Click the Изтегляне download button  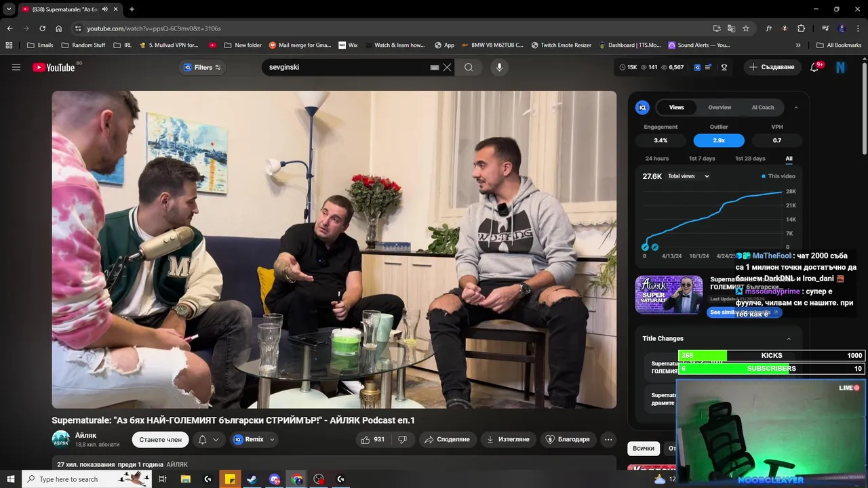tap(508, 439)
